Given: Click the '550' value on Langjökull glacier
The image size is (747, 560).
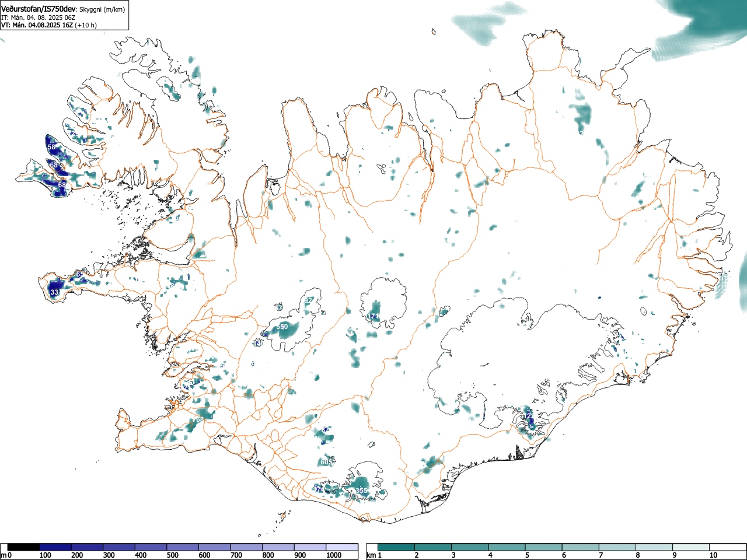Looking at the screenshot, I should (x=282, y=327).
